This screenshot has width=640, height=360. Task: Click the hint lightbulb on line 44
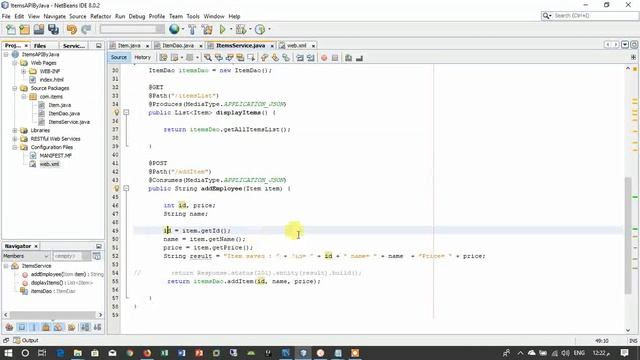coord(116,189)
